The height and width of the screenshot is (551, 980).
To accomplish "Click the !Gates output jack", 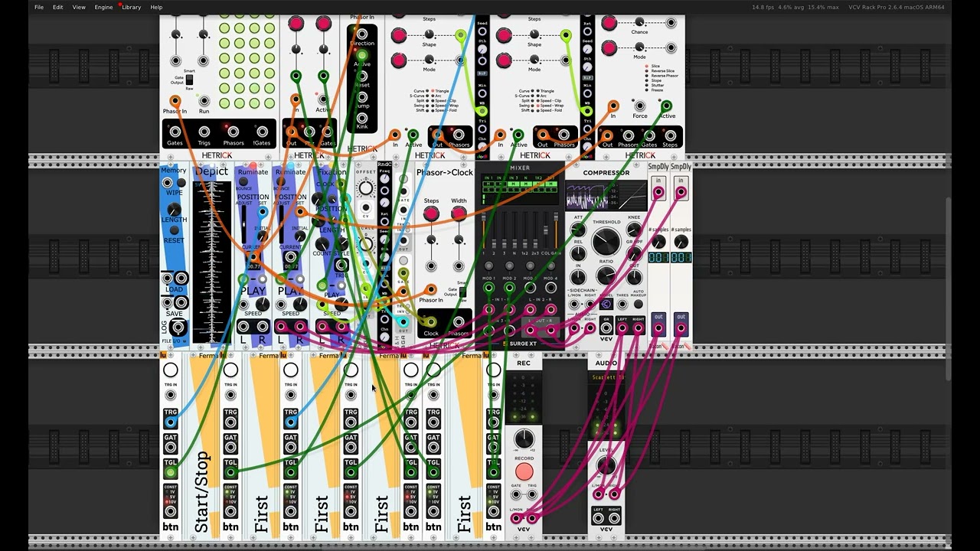I will coord(262,132).
